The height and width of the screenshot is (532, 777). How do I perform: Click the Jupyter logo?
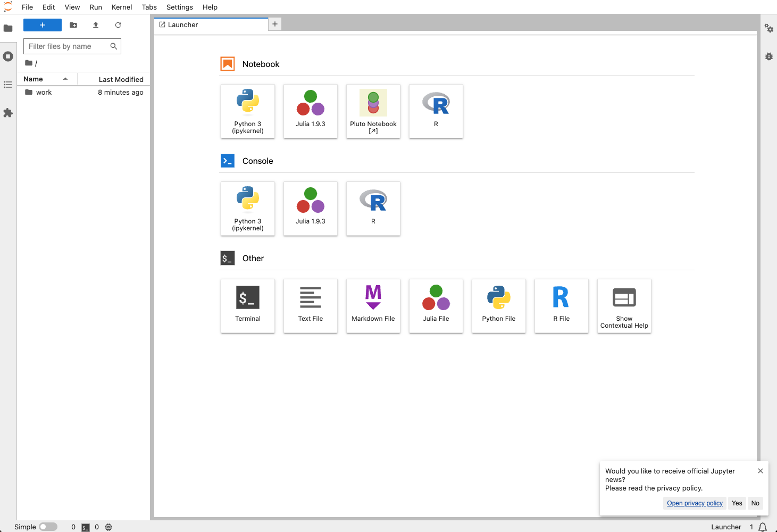coord(8,7)
